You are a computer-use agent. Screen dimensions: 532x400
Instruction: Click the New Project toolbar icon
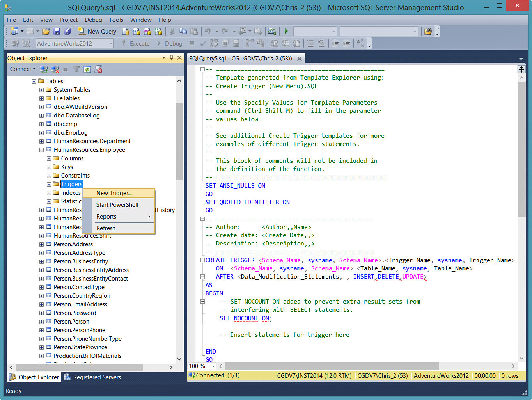point(14,31)
